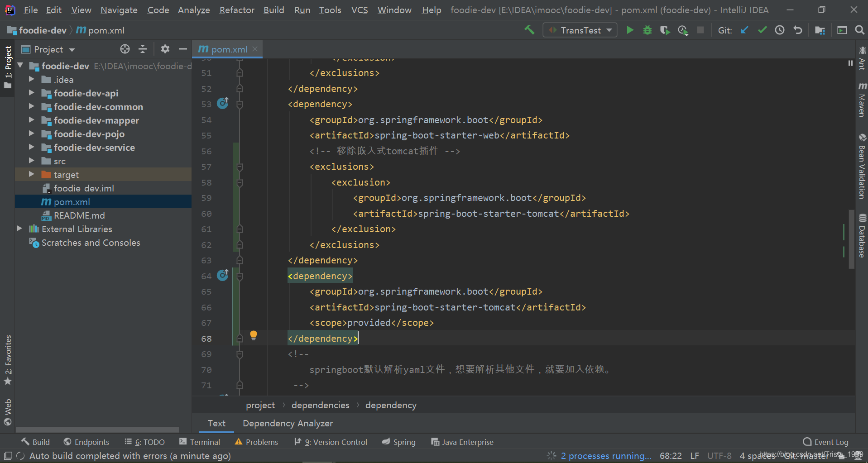The width and height of the screenshot is (868, 463).
Task: Expand the foodie-dev-api module
Action: 31,93
